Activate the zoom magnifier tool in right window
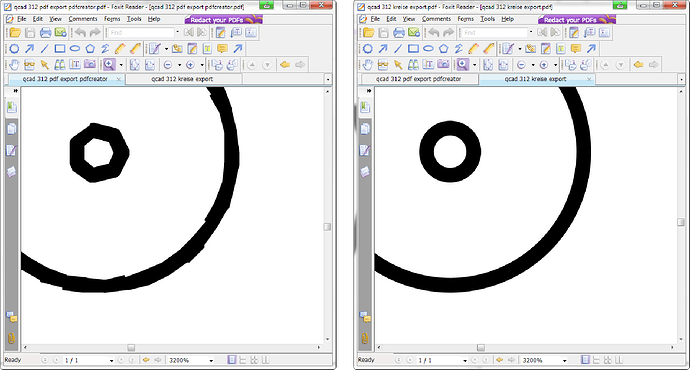 pos(462,65)
